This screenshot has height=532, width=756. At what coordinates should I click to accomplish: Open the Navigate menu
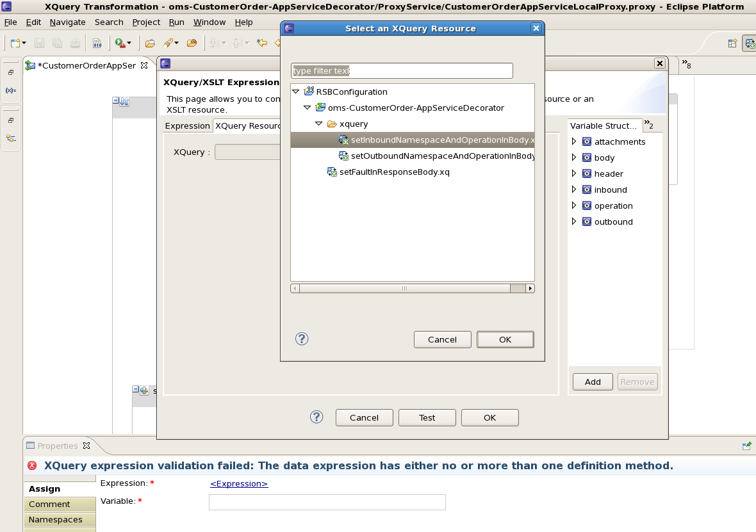67,22
